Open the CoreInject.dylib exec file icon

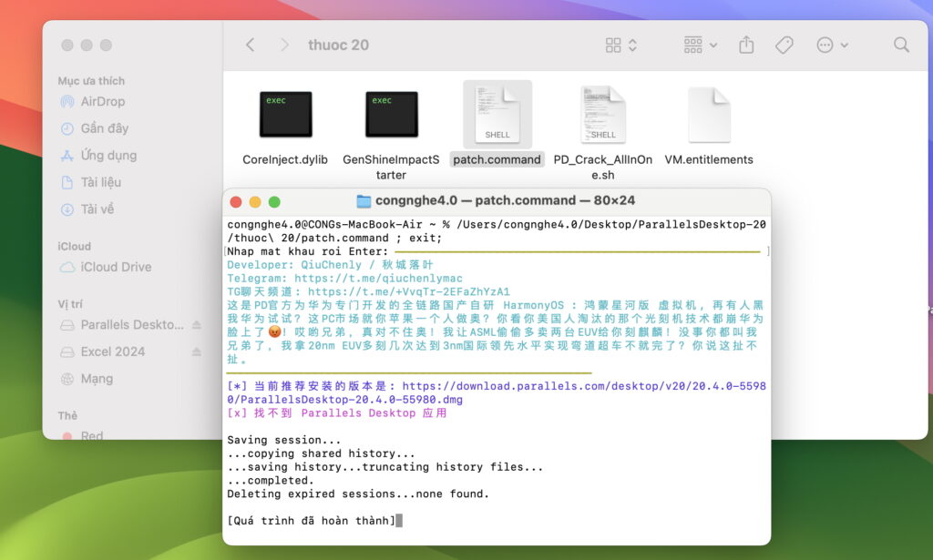285,115
